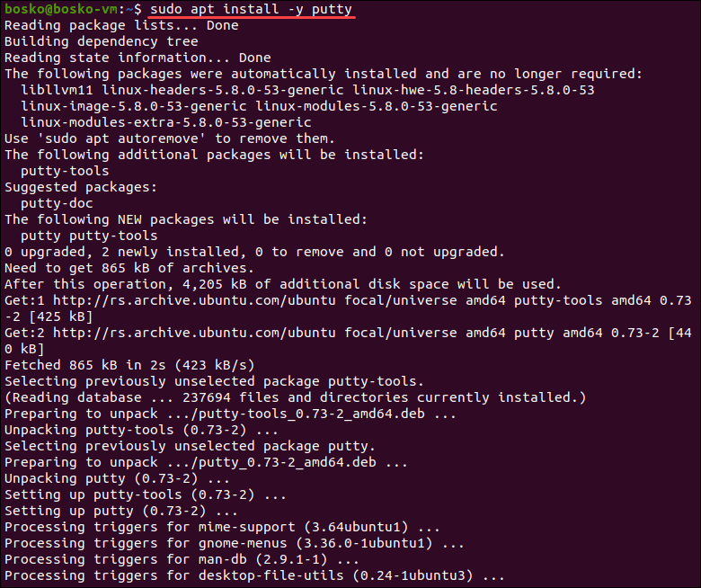Click the 'Reading package lists... Done' line
701x588 pixels.
[121, 25]
